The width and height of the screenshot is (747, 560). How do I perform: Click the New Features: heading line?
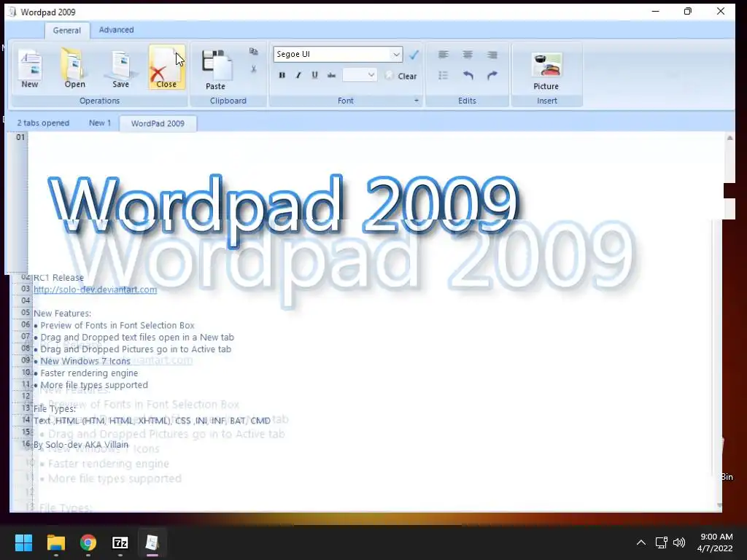[63, 314]
